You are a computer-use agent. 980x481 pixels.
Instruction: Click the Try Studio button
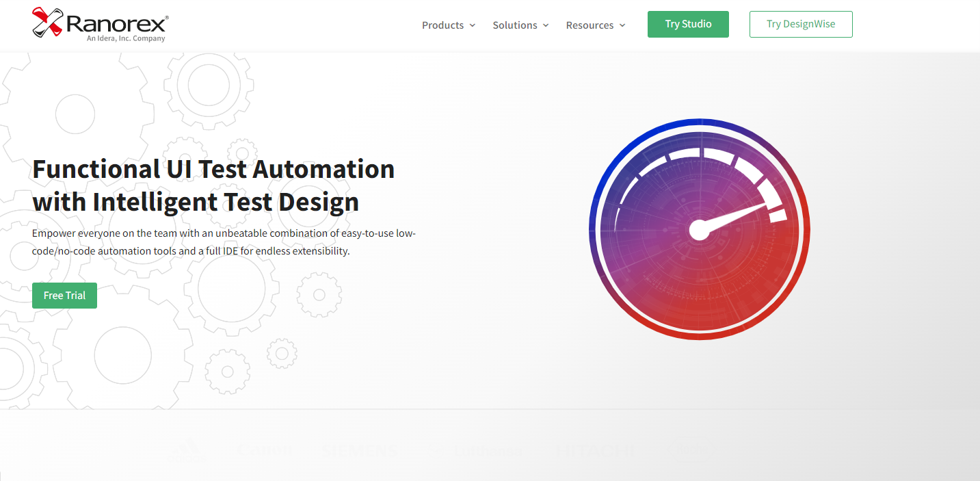point(688,24)
